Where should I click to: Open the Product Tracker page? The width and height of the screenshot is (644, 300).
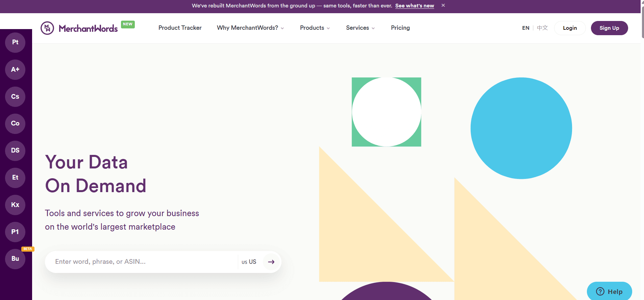tap(180, 28)
